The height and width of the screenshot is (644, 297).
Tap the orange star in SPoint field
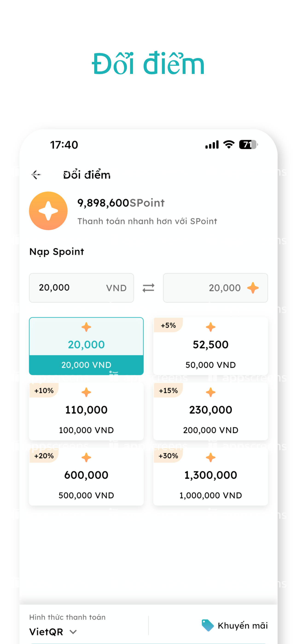[x=253, y=288]
